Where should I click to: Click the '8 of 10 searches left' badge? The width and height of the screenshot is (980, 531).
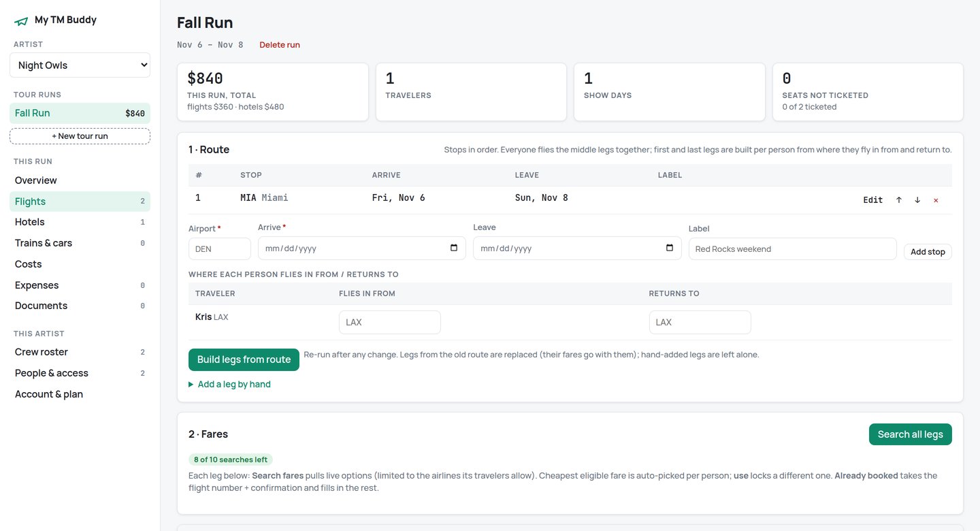point(231,460)
